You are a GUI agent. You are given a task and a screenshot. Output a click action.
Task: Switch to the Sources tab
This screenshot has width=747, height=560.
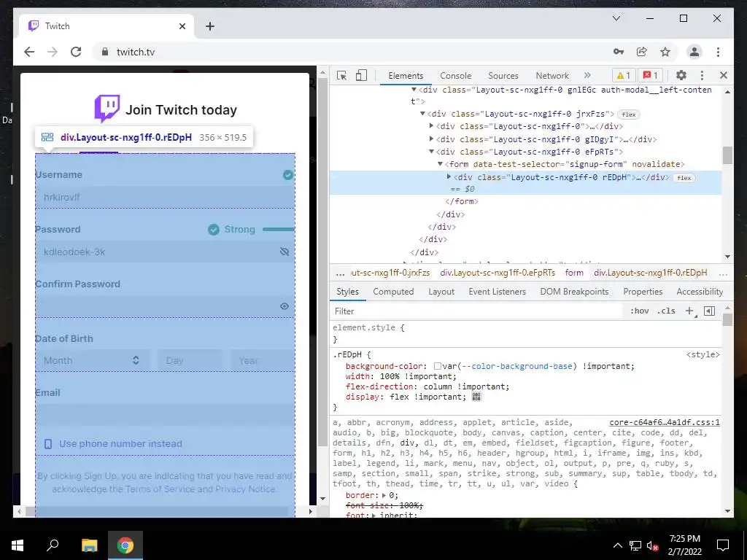coord(503,75)
